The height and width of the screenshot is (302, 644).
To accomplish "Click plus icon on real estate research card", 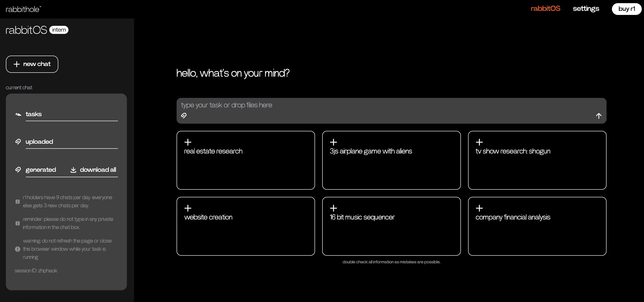I will [188, 142].
